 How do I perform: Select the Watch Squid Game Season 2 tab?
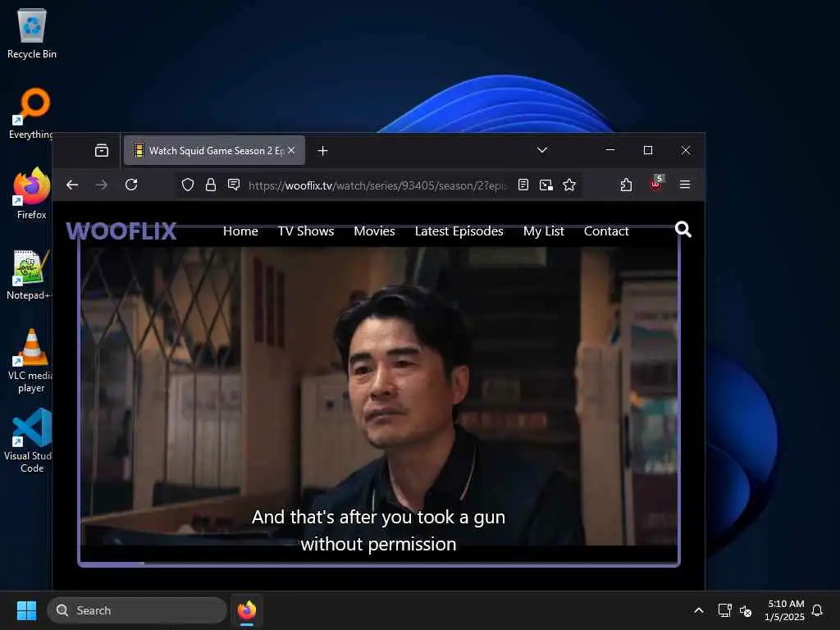point(214,151)
